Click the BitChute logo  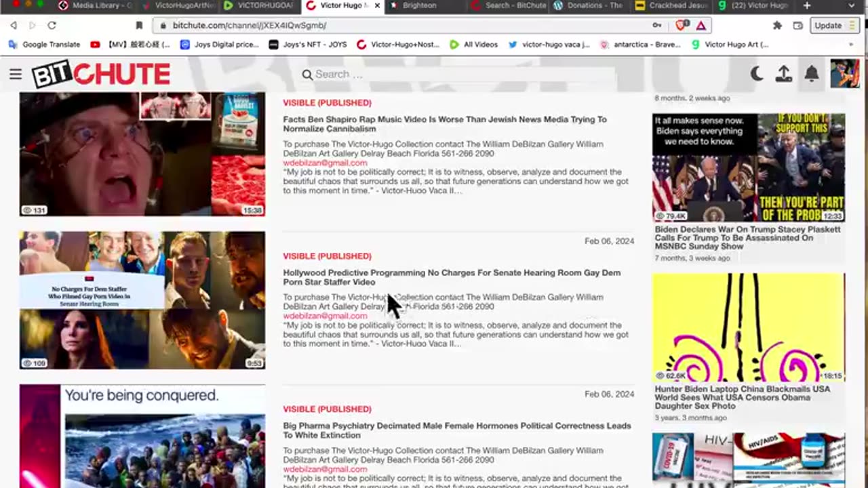(x=101, y=75)
